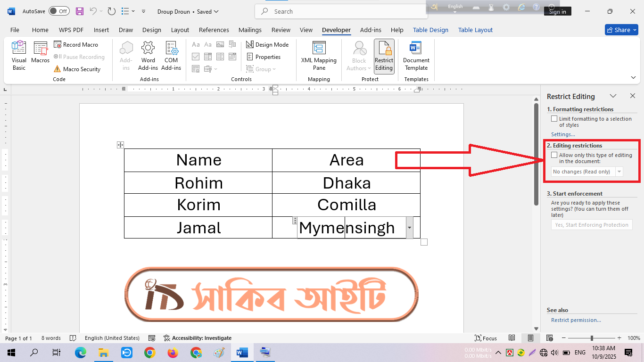Open the Table Design tab
The height and width of the screenshot is (362, 644).
430,30
